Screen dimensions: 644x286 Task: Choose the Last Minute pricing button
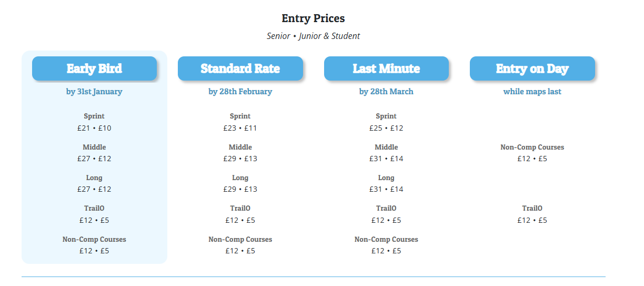(386, 68)
